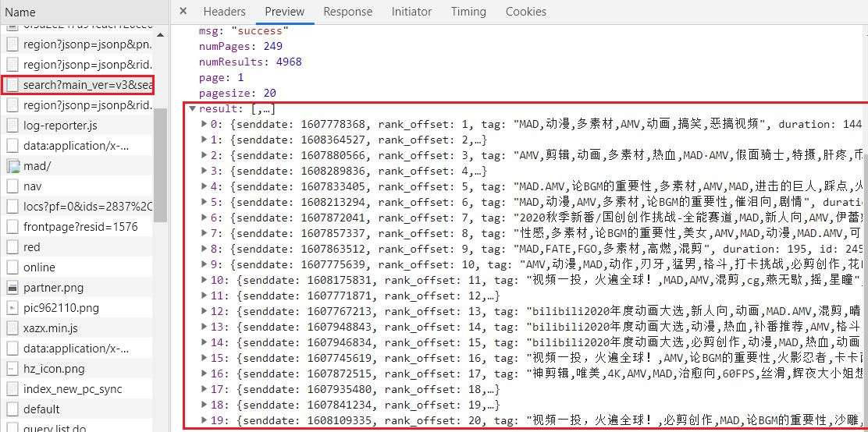Click the request list scrollbar up arrow
The height and width of the screenshot is (432, 868).
pos(161,34)
